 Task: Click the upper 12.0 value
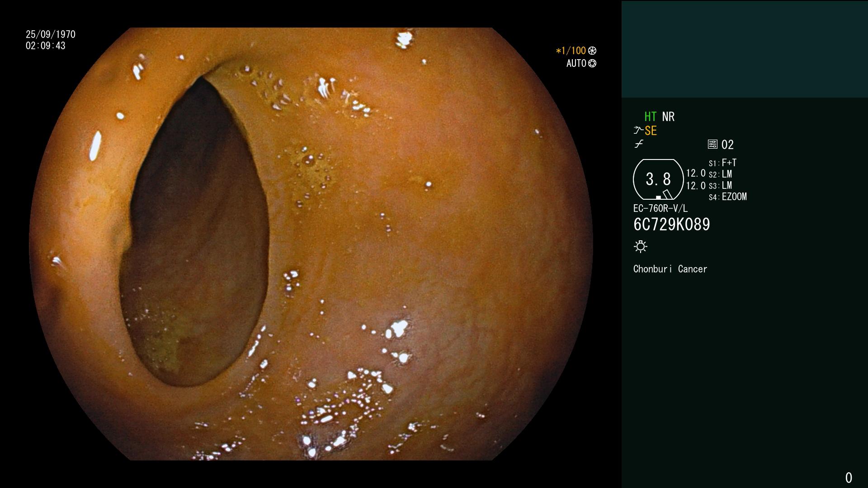coord(696,173)
